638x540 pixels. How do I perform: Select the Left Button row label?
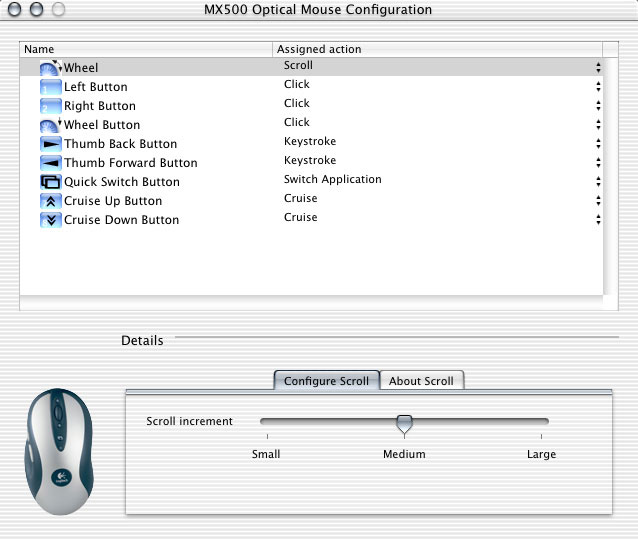coord(96,87)
